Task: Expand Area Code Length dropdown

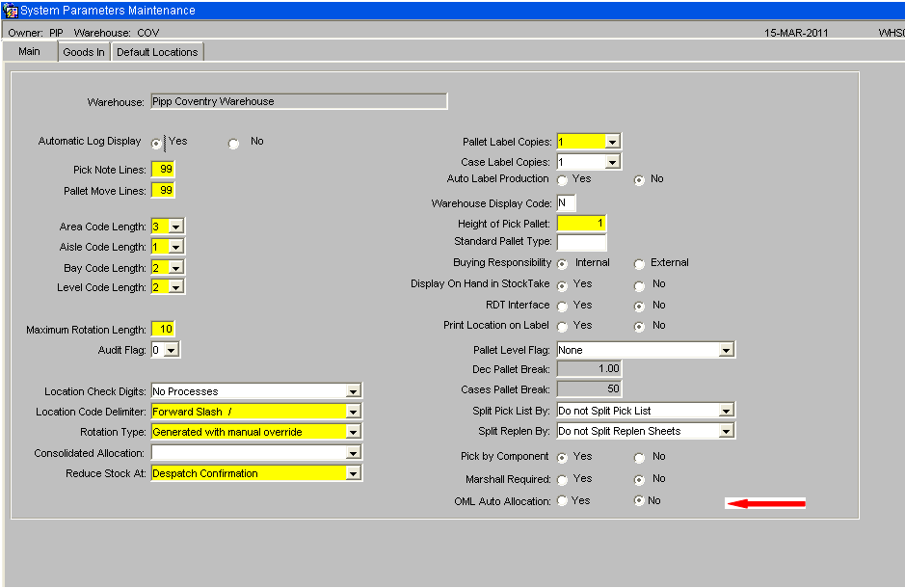Action: 176,227
